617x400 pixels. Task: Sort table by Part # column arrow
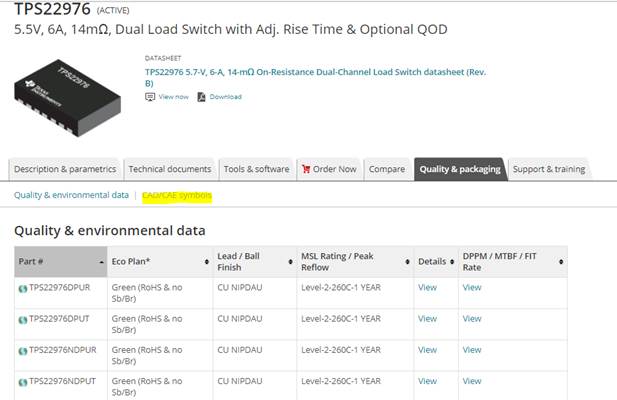pyautogui.click(x=102, y=262)
